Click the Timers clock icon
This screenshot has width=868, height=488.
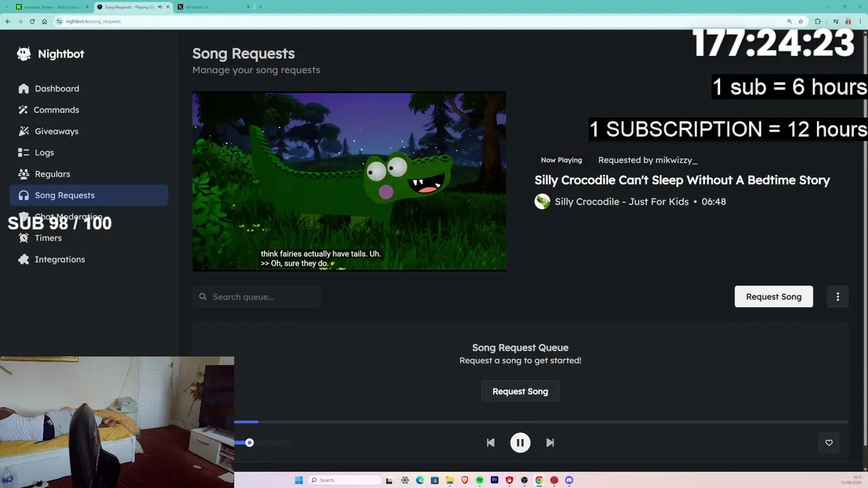[24, 238]
